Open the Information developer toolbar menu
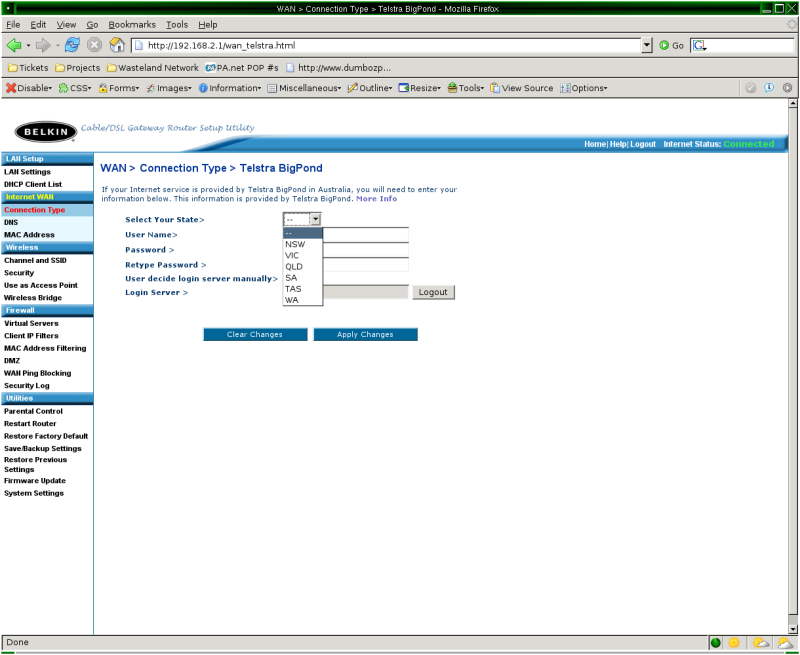Image resolution: width=800 pixels, height=655 pixels. click(230, 88)
